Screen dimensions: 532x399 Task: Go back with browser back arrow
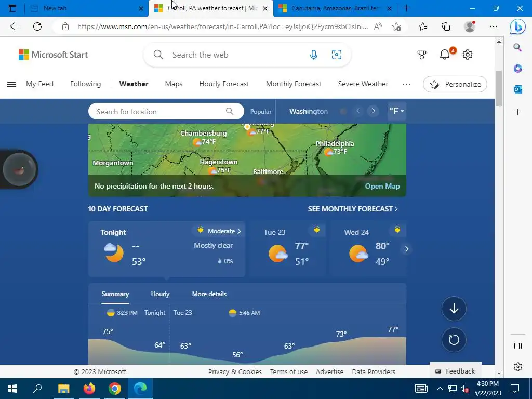coord(14,26)
